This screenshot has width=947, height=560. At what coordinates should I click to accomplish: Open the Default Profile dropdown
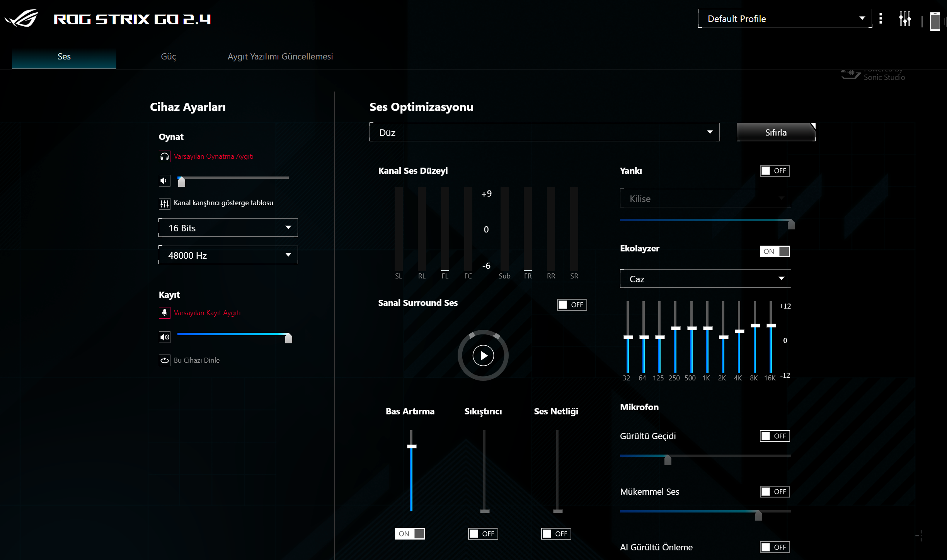tap(785, 19)
